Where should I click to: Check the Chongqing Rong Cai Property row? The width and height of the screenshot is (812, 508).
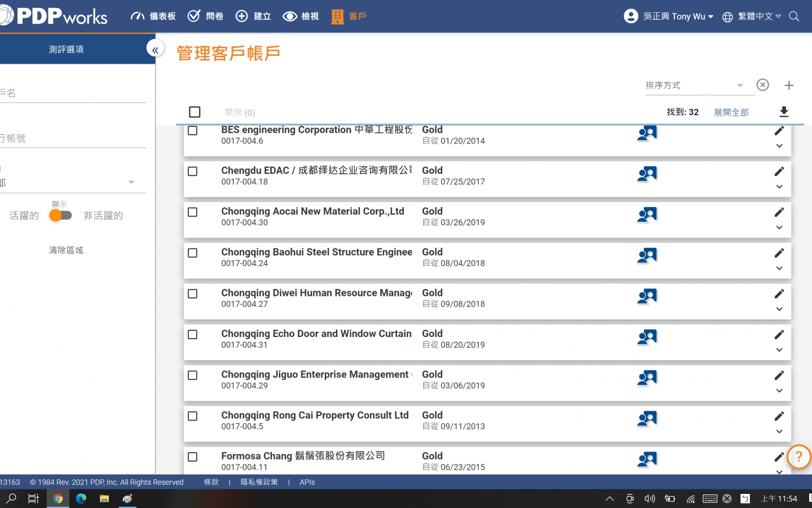pyautogui.click(x=192, y=416)
